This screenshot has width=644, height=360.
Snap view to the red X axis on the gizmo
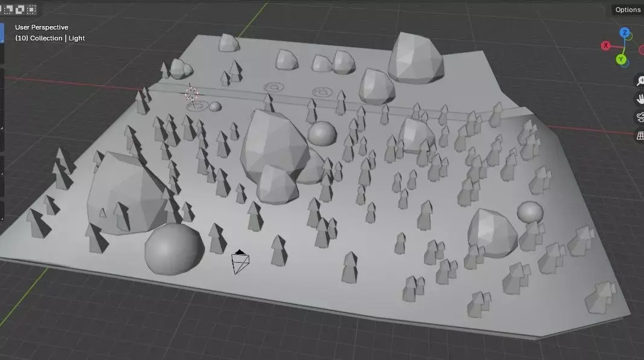coord(605,45)
